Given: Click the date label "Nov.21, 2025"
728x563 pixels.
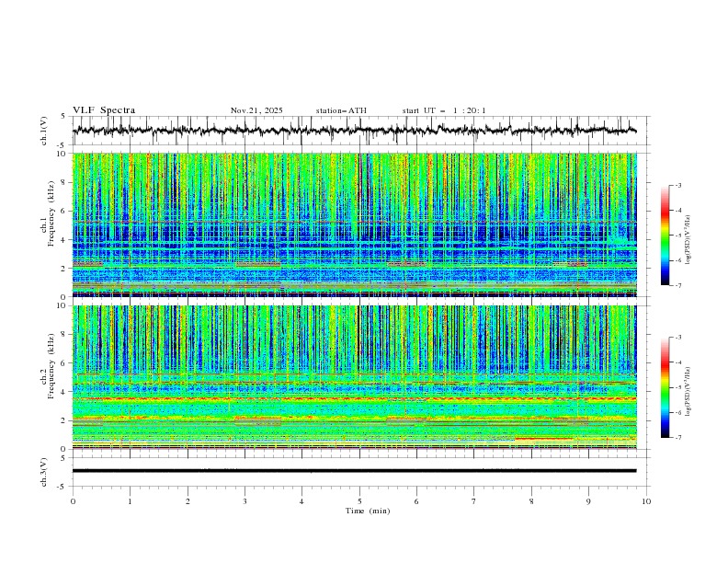Looking at the screenshot, I should point(256,110).
